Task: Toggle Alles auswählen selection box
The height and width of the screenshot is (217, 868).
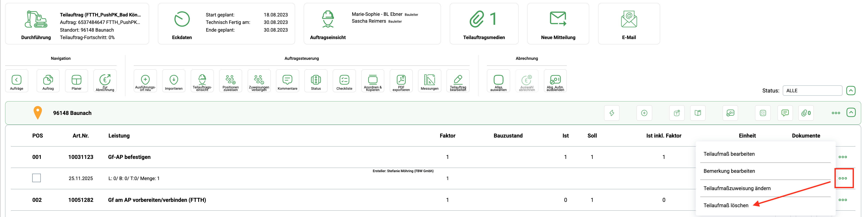Action: 498,81
